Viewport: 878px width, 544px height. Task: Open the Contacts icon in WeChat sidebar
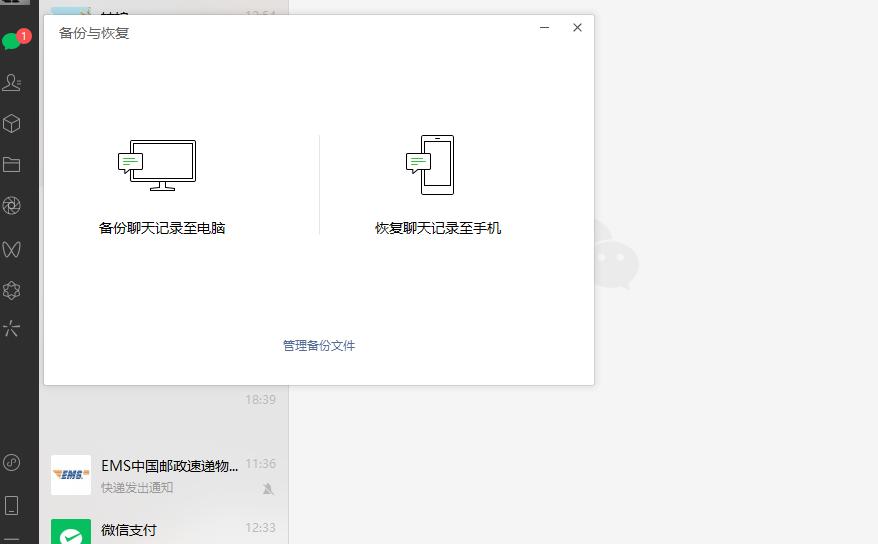point(12,82)
